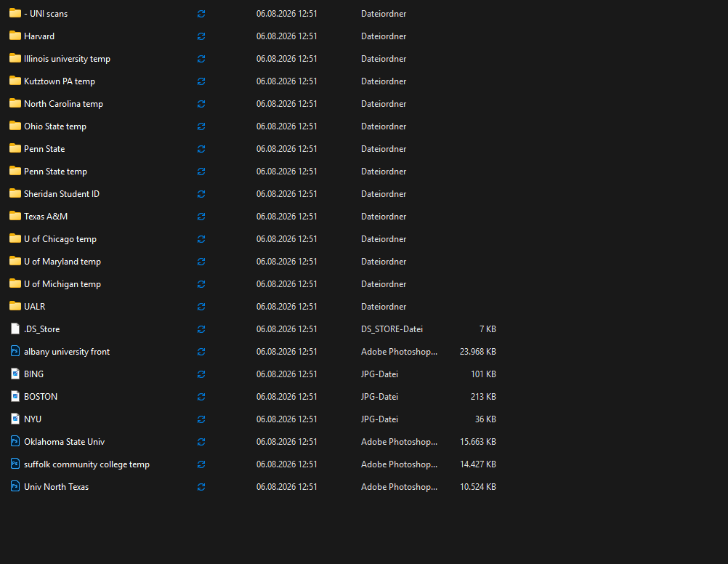Select the file name 'Oklahoma State Univ'
The height and width of the screenshot is (564, 728).
(64, 442)
